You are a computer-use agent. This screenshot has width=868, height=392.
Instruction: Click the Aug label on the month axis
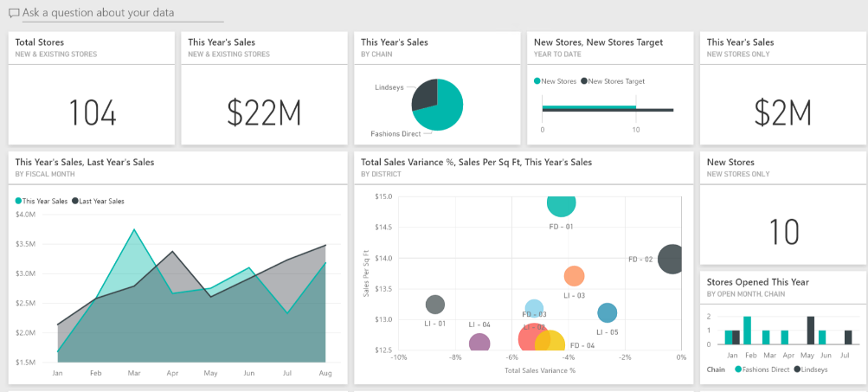(325, 374)
